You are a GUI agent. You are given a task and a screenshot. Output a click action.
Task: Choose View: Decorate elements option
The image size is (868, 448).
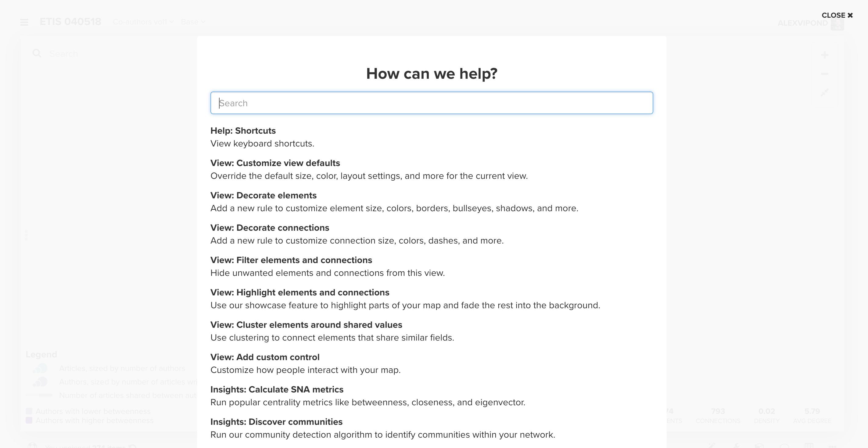(x=263, y=195)
